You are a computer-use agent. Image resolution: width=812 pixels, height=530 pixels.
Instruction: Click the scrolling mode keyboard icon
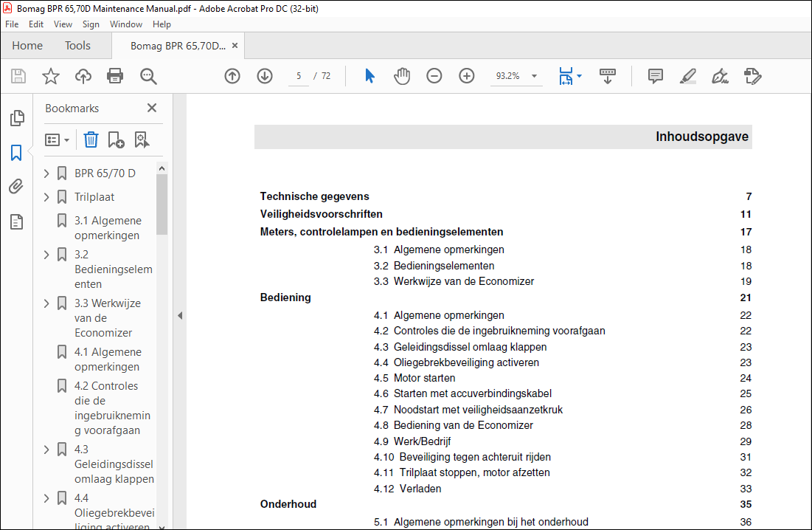(608, 76)
